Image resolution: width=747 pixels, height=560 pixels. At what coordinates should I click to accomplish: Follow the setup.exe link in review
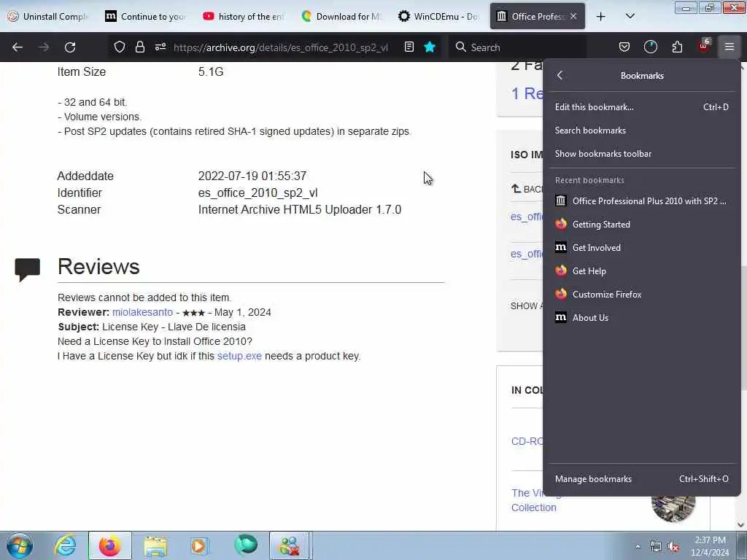pyautogui.click(x=239, y=356)
